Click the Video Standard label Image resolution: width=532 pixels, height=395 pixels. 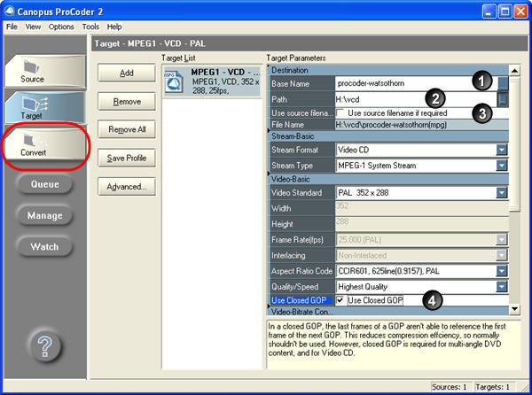tap(296, 193)
